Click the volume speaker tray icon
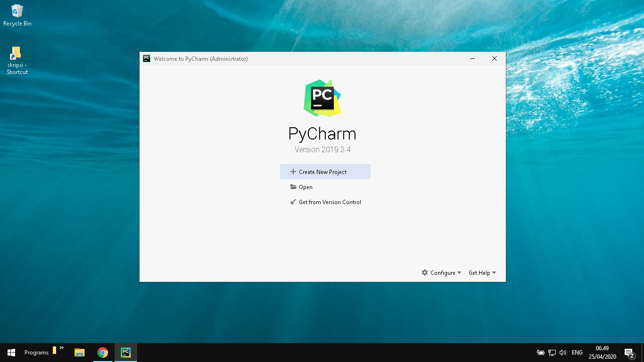The width and height of the screenshot is (644, 362). (x=563, y=353)
